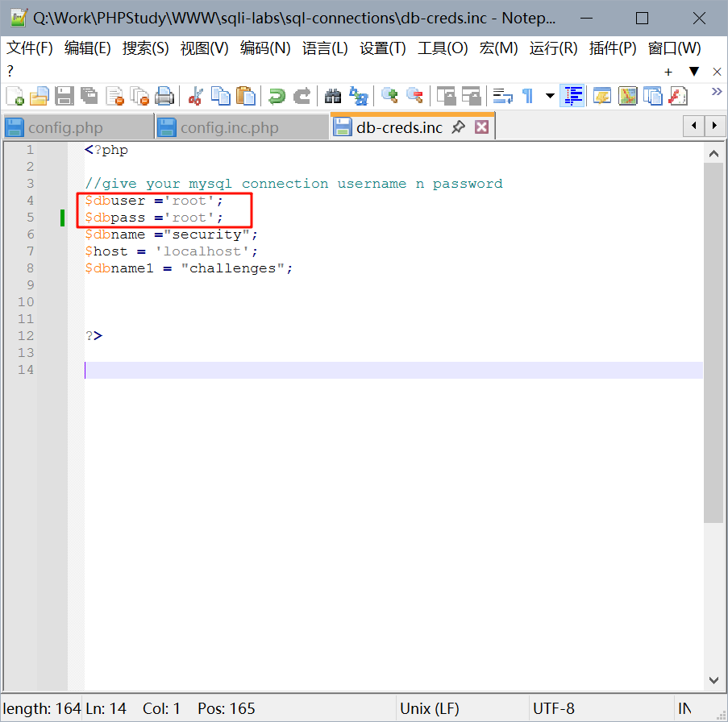Toggle Show all characters pilcrow icon

point(527,97)
